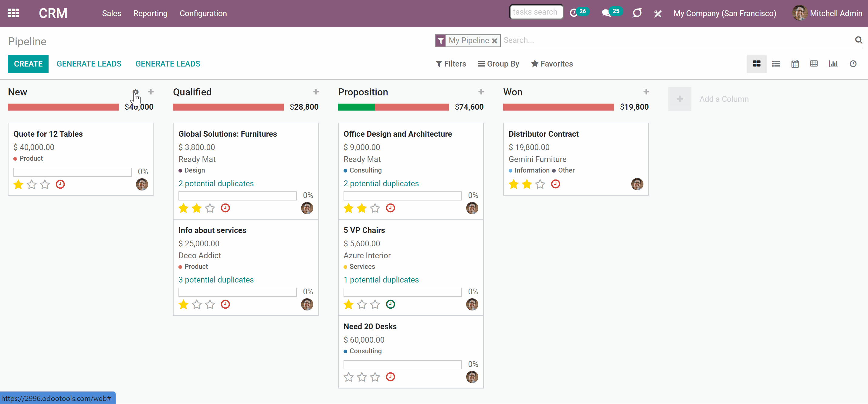
Task: Open the Need 20 Desks card title
Action: point(370,327)
